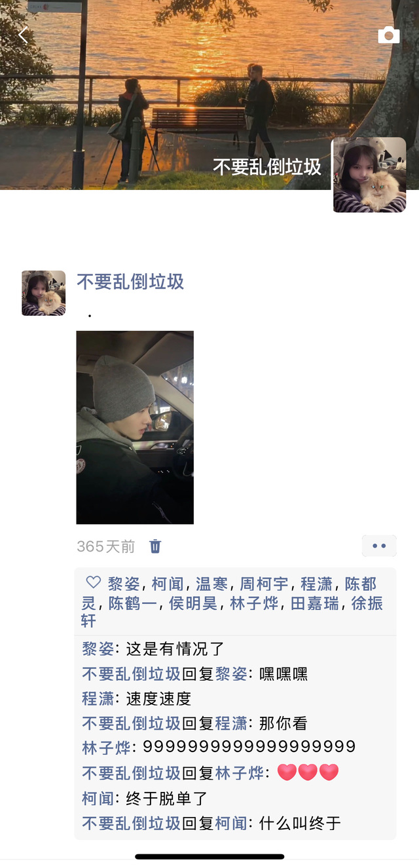Tap the heart like icon

pos(94,583)
